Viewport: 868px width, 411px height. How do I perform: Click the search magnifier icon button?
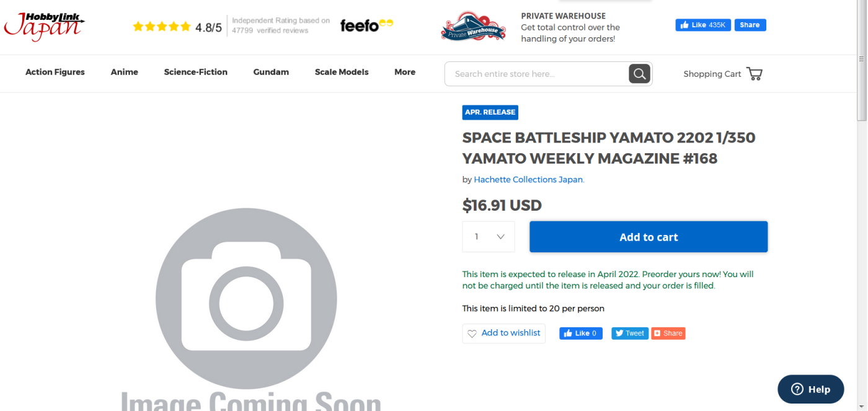coord(640,74)
